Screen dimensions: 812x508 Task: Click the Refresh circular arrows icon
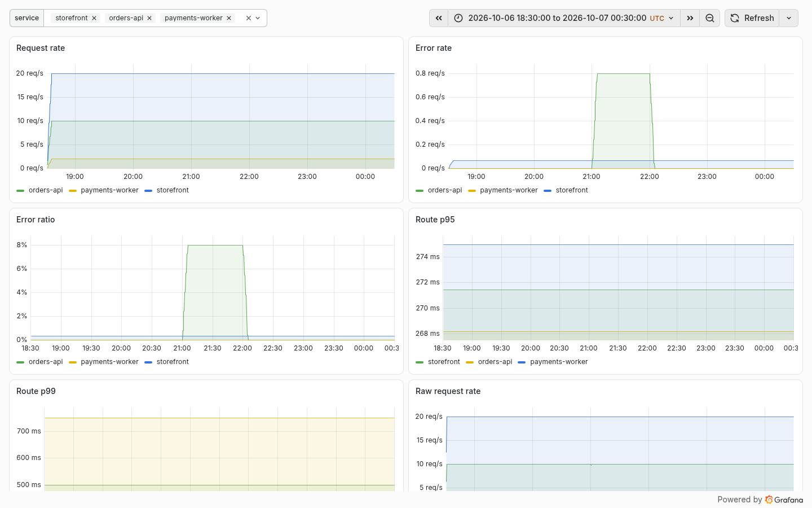click(x=735, y=18)
